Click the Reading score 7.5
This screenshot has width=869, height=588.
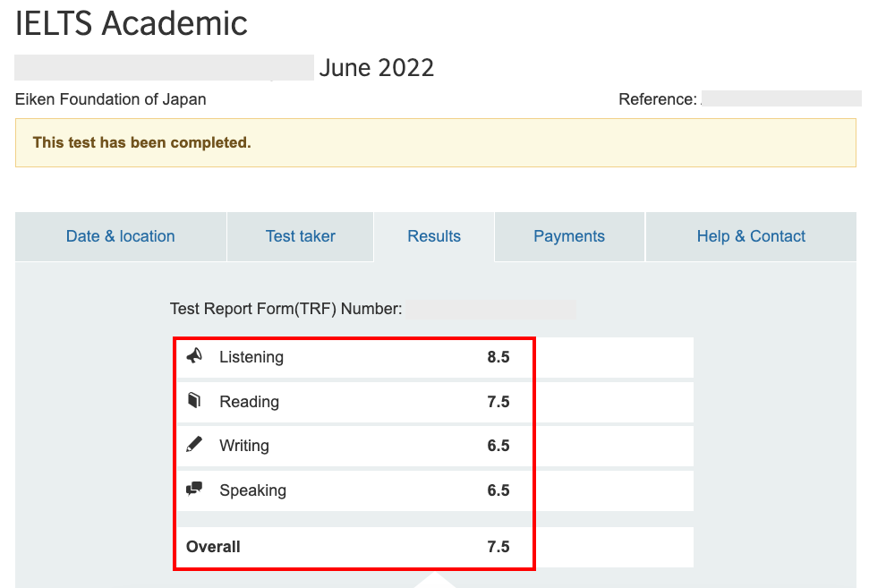(498, 402)
